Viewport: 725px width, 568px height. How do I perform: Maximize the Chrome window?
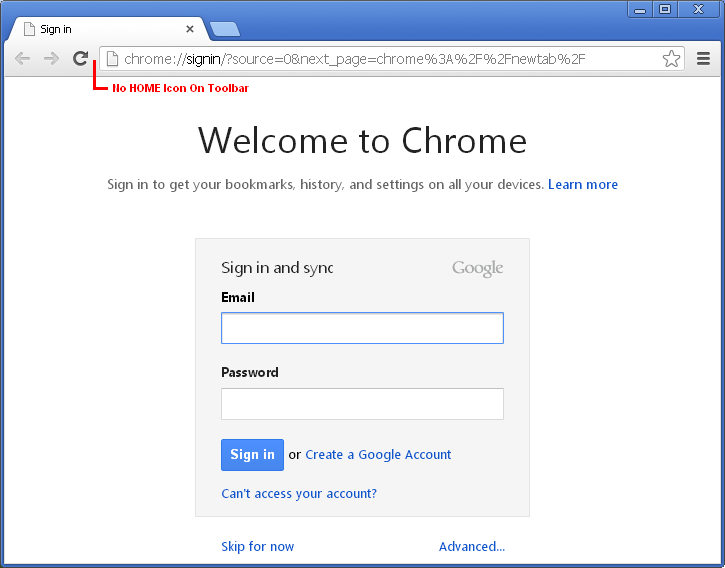[x=665, y=9]
